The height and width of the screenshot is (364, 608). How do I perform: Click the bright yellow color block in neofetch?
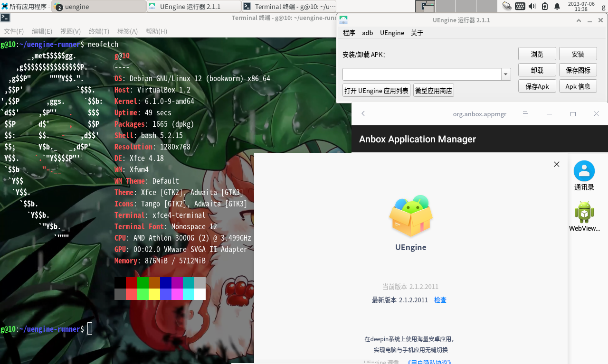pyautogui.click(x=154, y=294)
